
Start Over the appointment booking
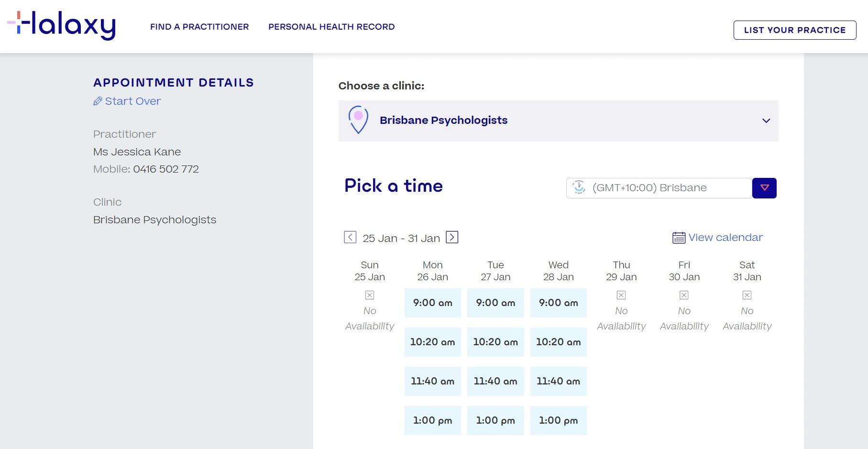click(x=132, y=101)
